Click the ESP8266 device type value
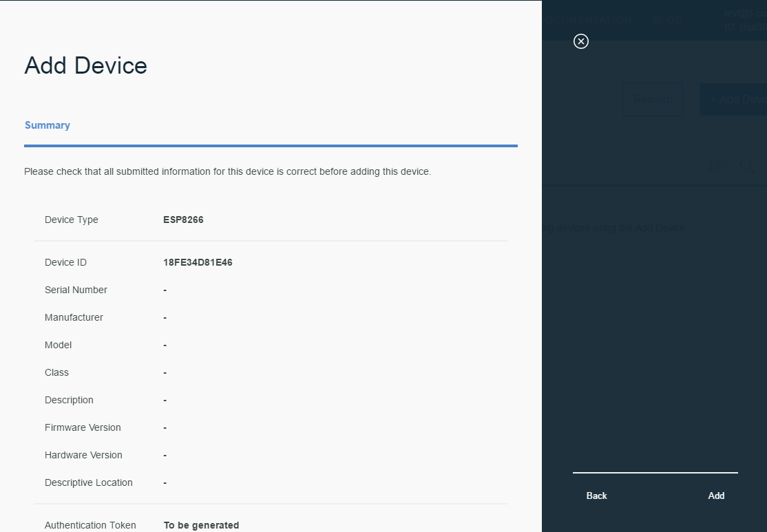Viewport: 767px width, 532px height. coord(183,220)
